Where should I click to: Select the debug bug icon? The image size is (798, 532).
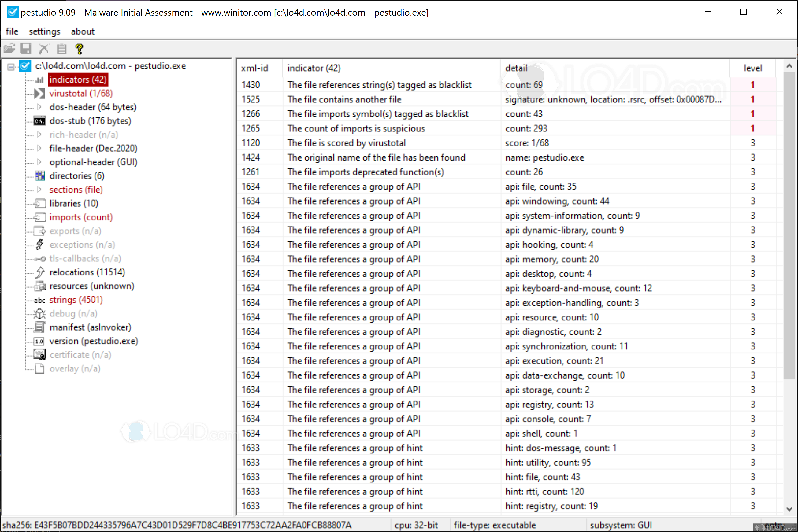pyautogui.click(x=40, y=313)
